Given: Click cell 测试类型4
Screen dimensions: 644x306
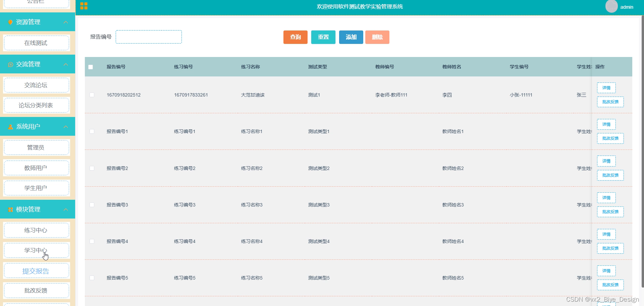Looking at the screenshot, I should click(319, 241).
